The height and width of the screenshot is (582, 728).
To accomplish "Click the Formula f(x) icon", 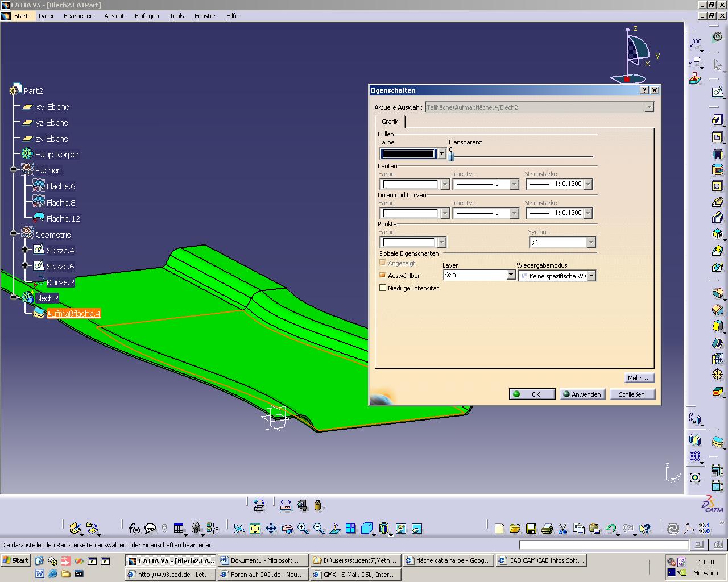I will 134,529.
